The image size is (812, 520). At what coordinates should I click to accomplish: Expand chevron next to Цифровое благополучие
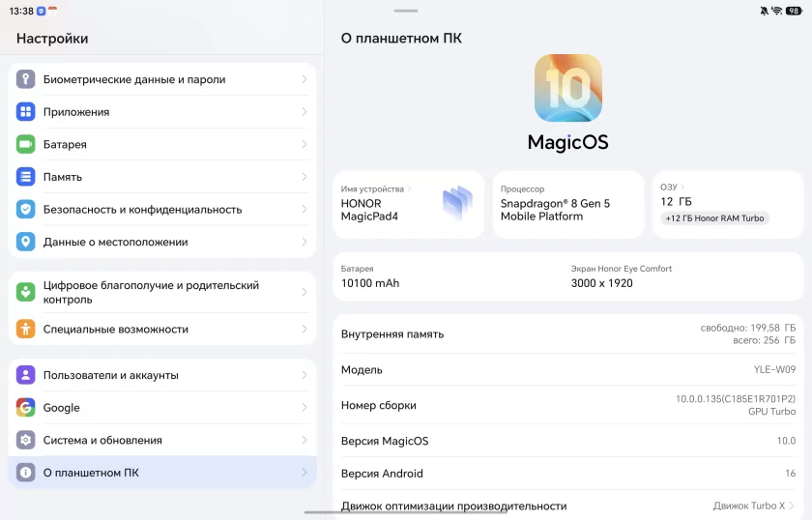(x=304, y=292)
